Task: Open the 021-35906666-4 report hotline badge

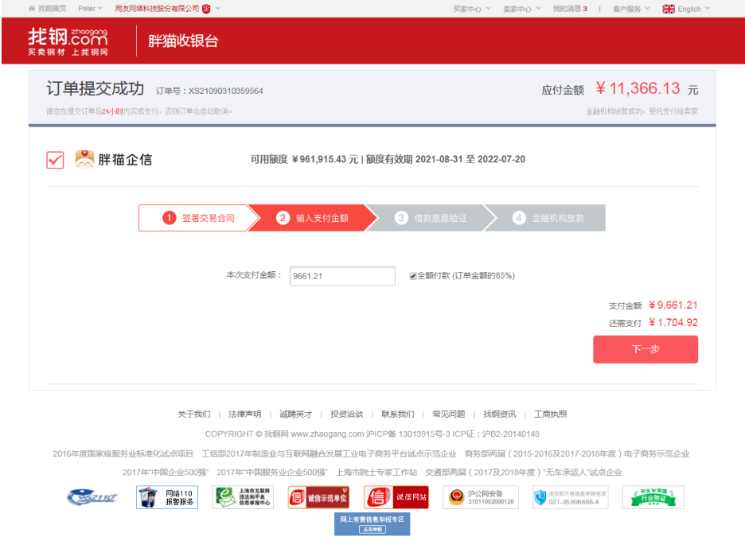Action: click(571, 497)
